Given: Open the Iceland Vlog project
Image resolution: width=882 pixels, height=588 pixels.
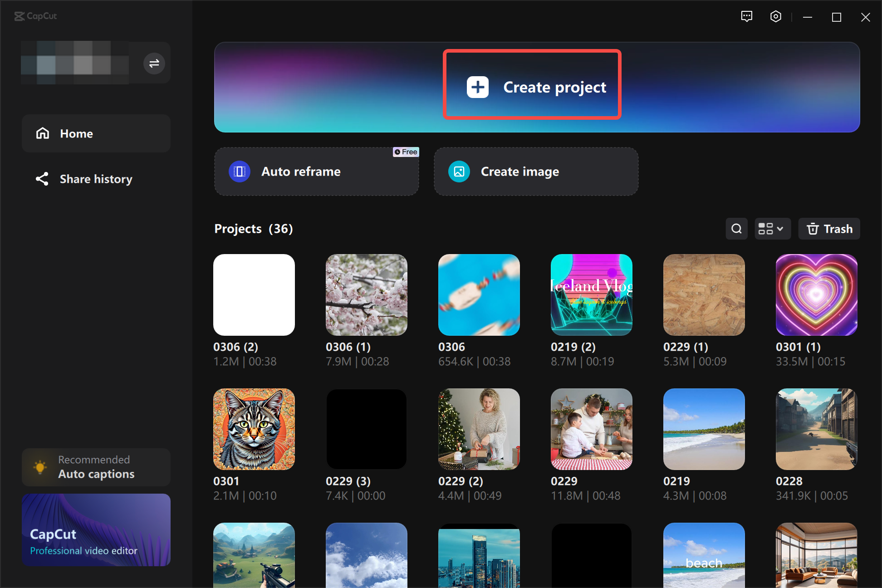Looking at the screenshot, I should click(591, 295).
